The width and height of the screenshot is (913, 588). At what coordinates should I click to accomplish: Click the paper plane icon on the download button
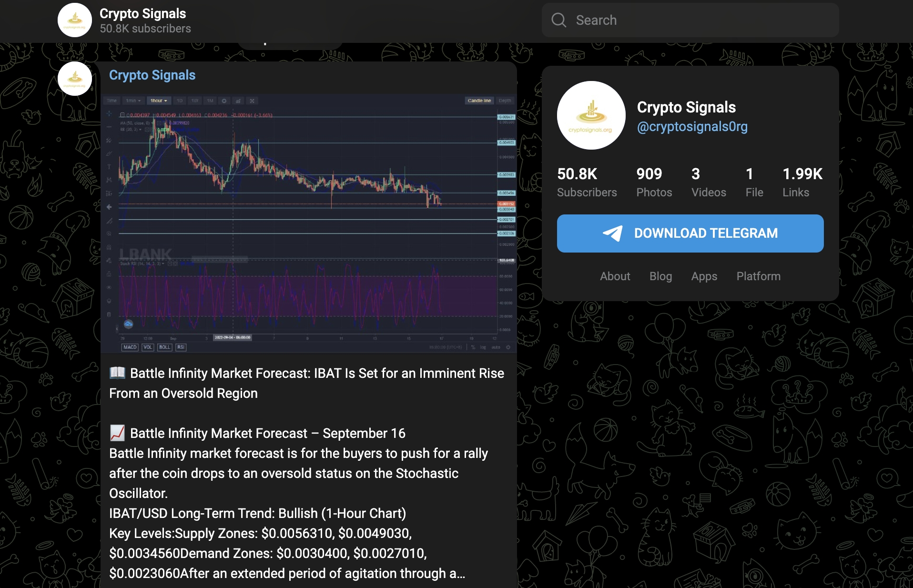[613, 233]
